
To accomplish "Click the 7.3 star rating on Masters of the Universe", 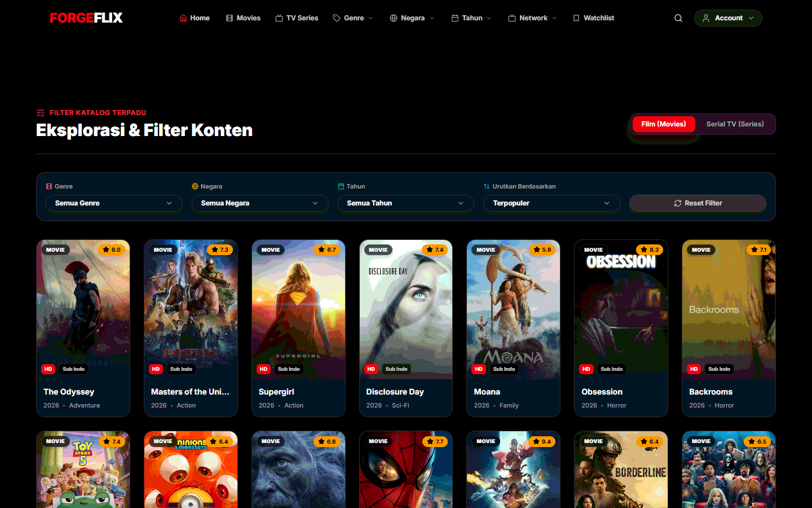I will coord(220,249).
